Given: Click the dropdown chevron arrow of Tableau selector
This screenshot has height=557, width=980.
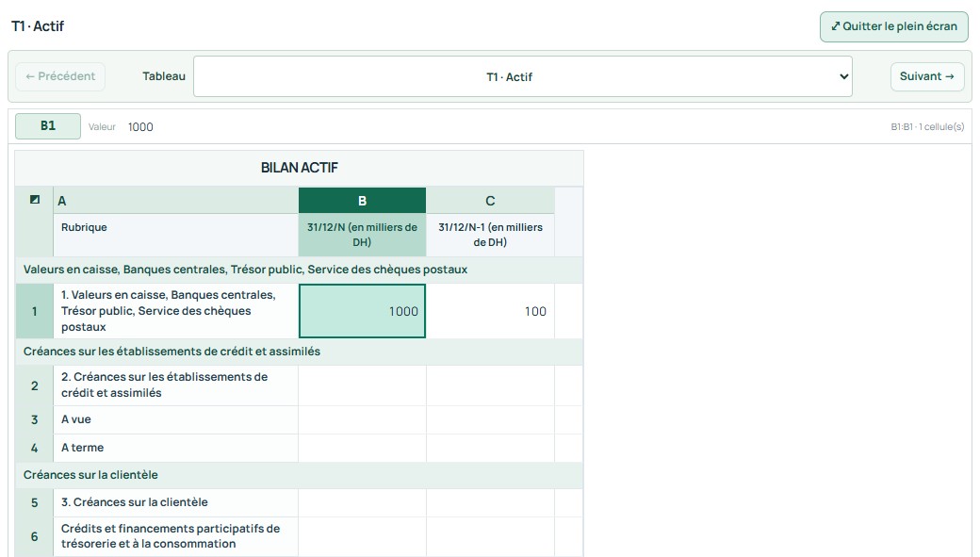Looking at the screenshot, I should pyautogui.click(x=843, y=76).
